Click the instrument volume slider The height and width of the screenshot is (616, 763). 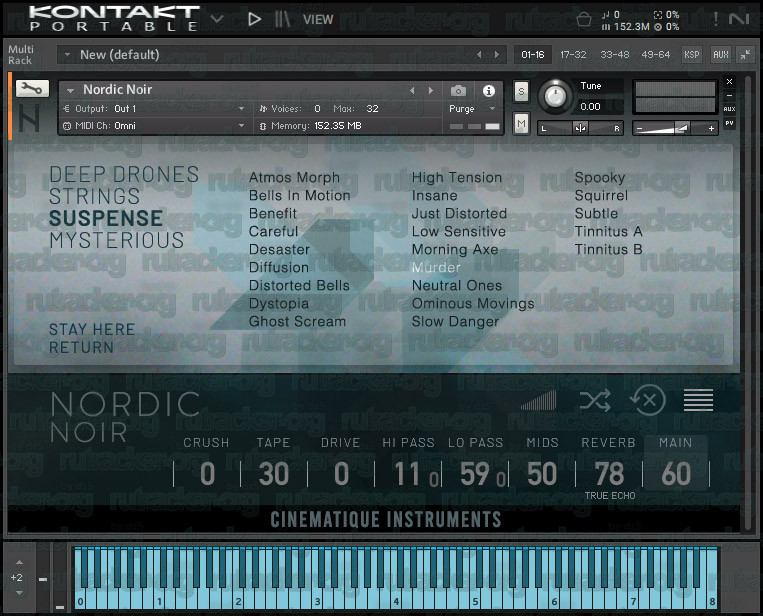pos(675,128)
